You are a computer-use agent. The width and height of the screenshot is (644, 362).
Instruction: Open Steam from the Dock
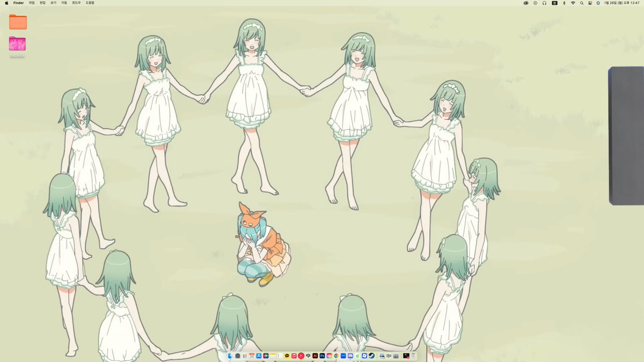(x=371, y=356)
